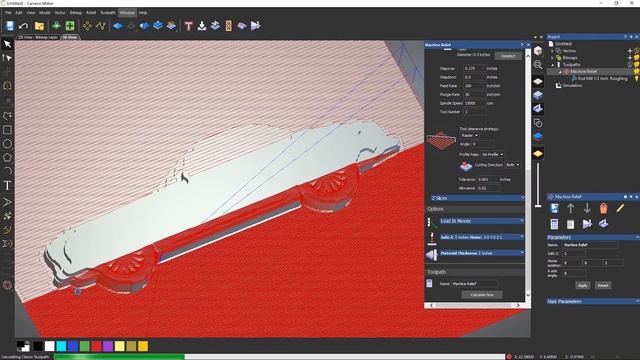Click the calculator icon in the Machine Relief panel
640x360 pixels.
(x=554, y=224)
